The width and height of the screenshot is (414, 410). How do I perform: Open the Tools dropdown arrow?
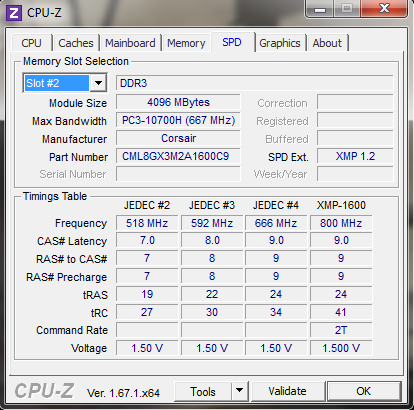point(239,391)
